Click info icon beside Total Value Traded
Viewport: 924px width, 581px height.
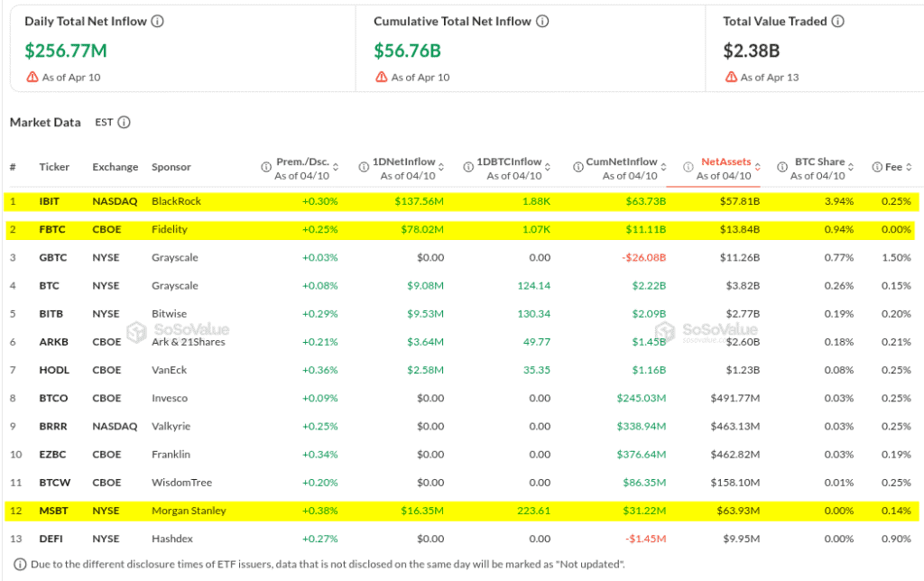[837, 22]
